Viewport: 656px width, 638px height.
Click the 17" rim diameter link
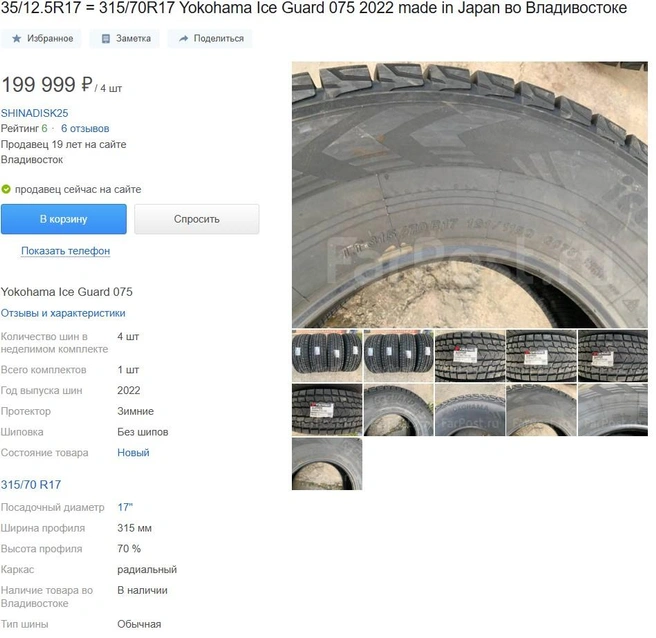[125, 507]
